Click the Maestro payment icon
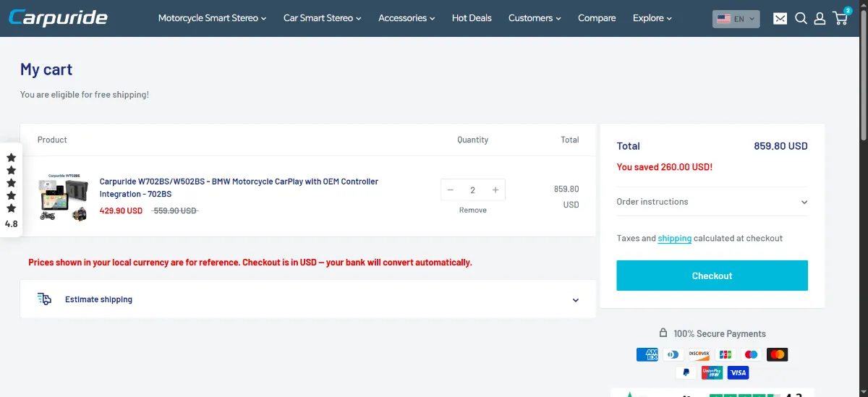Viewport: 868px width, 397px height. coord(751,354)
